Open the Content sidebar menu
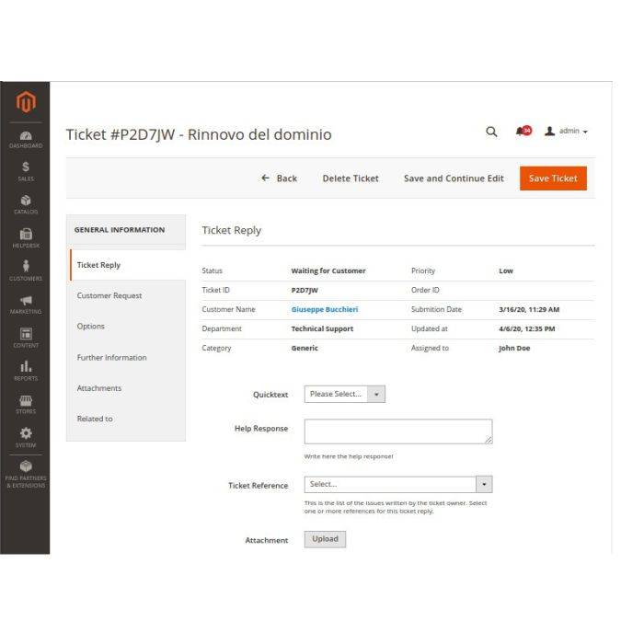The image size is (644, 644). click(x=26, y=338)
